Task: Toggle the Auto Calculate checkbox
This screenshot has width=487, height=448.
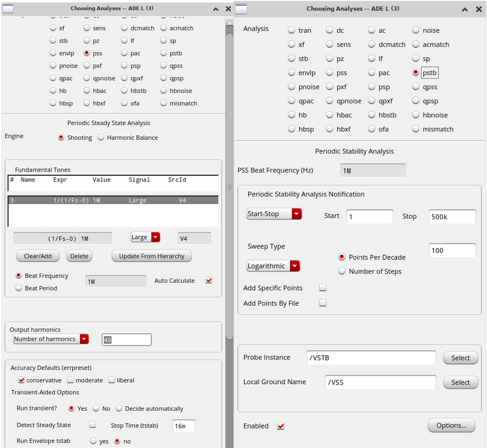Action: [x=209, y=280]
